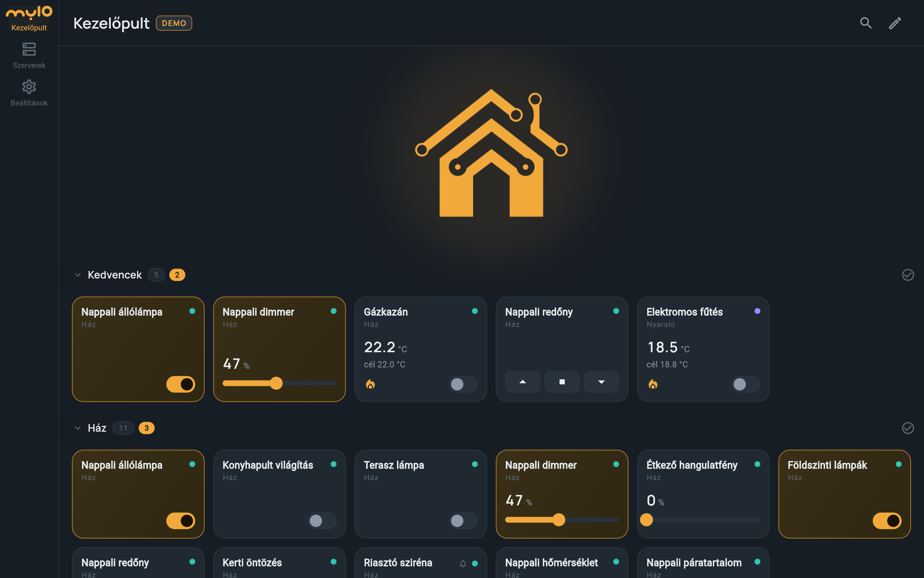Click the status dot on Riasztó sziréna
This screenshot has height=578, width=924.
[475, 564]
